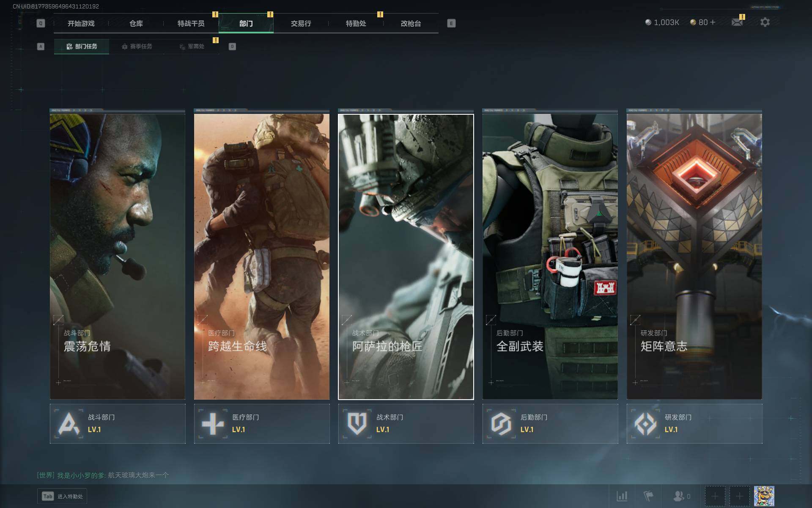This screenshot has width=812, height=508.
Task: Open the settings gear icon
Action: (765, 22)
